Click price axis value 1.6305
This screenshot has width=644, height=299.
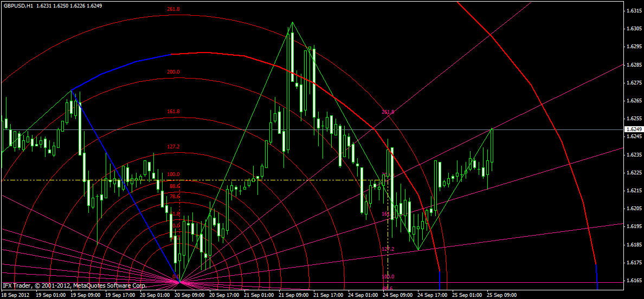tap(634, 29)
